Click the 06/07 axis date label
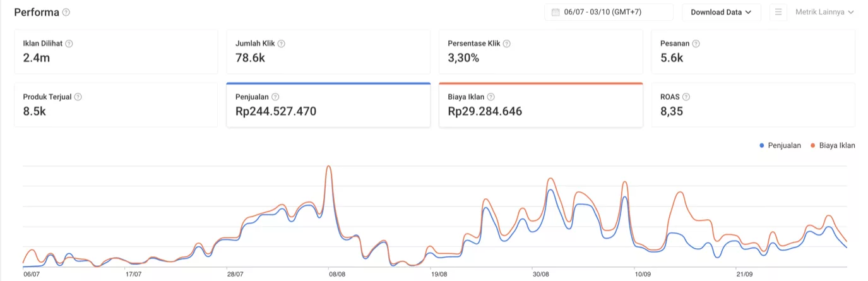The width and height of the screenshot is (868, 281). [32, 275]
